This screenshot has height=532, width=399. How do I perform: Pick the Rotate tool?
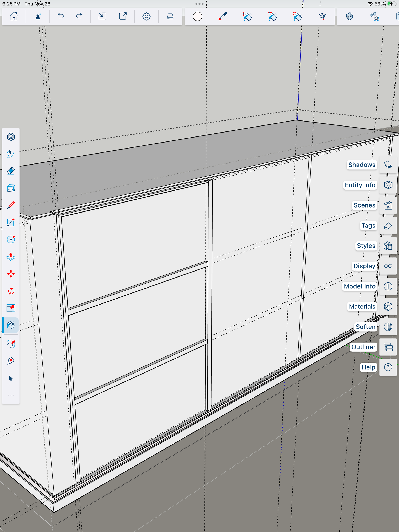coord(11,291)
